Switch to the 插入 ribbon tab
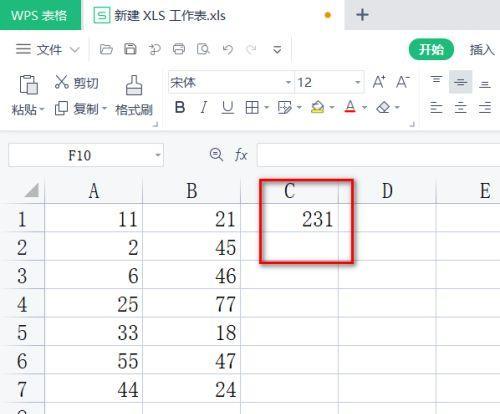500x414 pixels. [x=482, y=50]
